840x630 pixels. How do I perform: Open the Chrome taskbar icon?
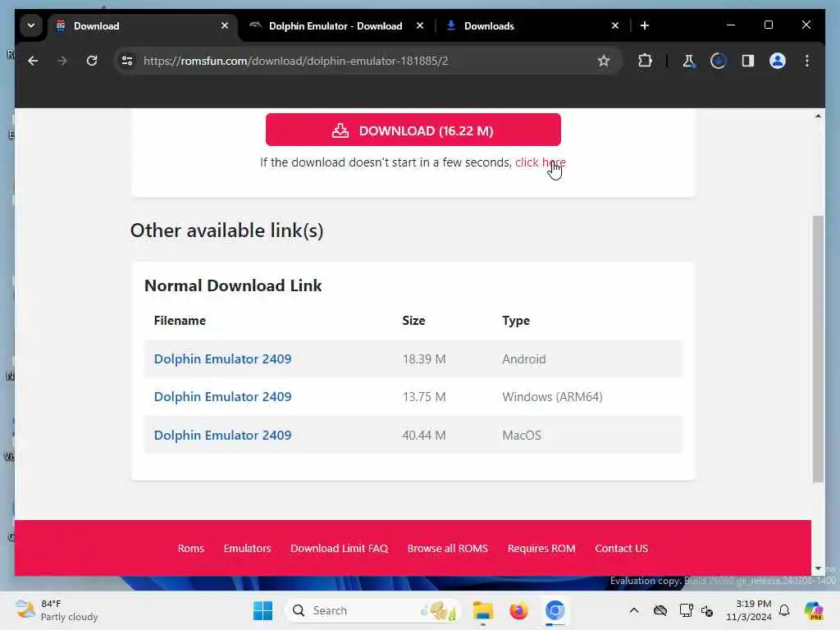555,610
